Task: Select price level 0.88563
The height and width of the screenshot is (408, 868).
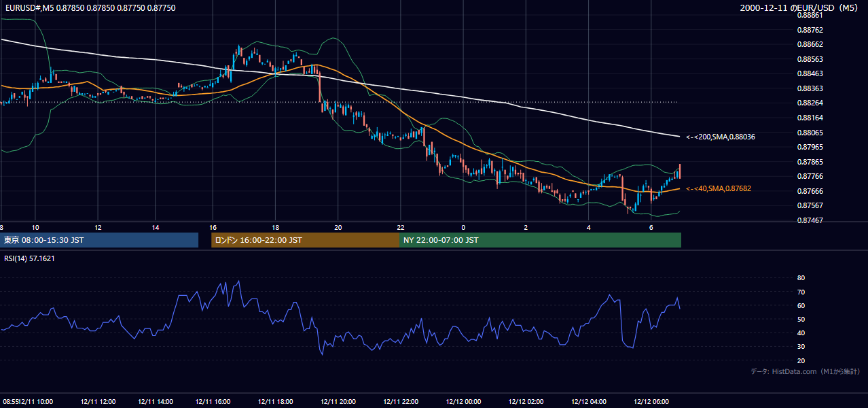Action: (x=810, y=59)
